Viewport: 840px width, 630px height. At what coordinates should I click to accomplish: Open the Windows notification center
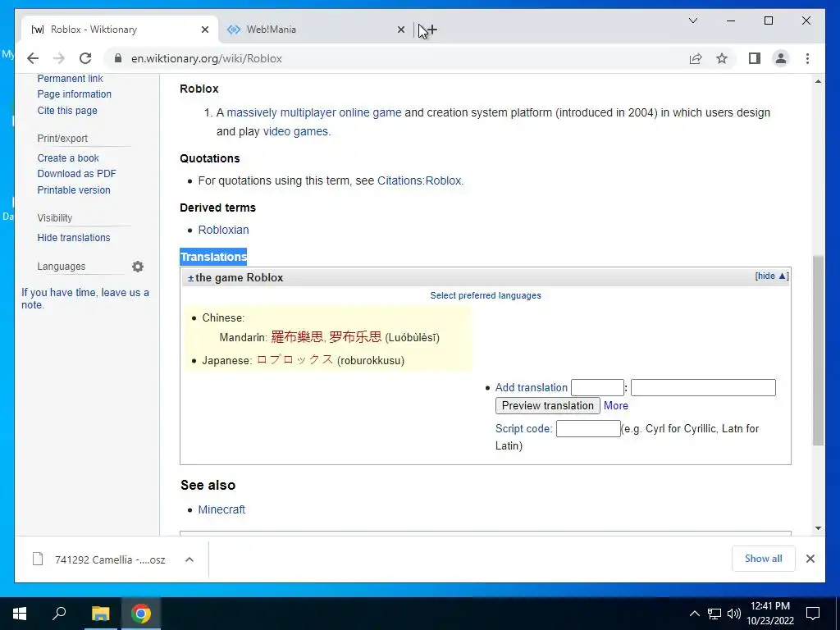(x=813, y=614)
